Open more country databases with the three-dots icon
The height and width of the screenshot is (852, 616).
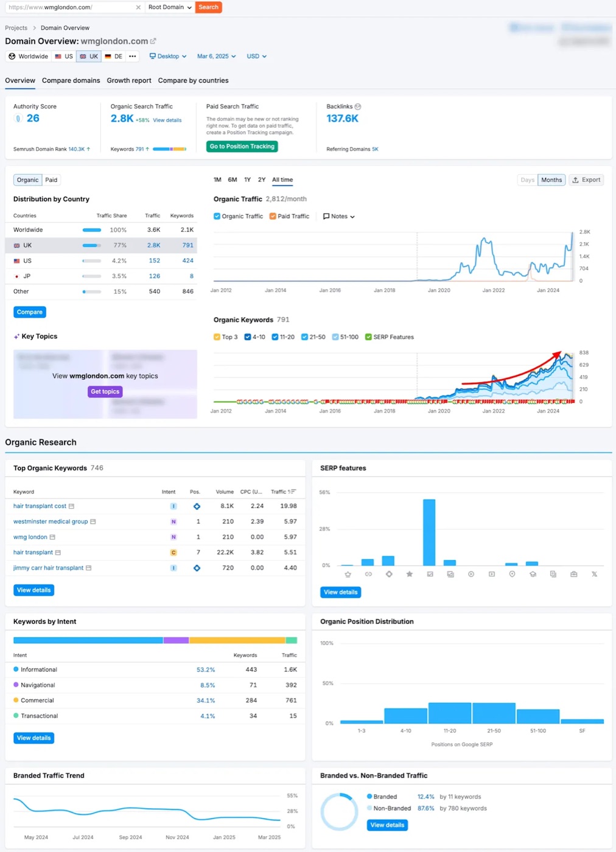[x=132, y=56]
